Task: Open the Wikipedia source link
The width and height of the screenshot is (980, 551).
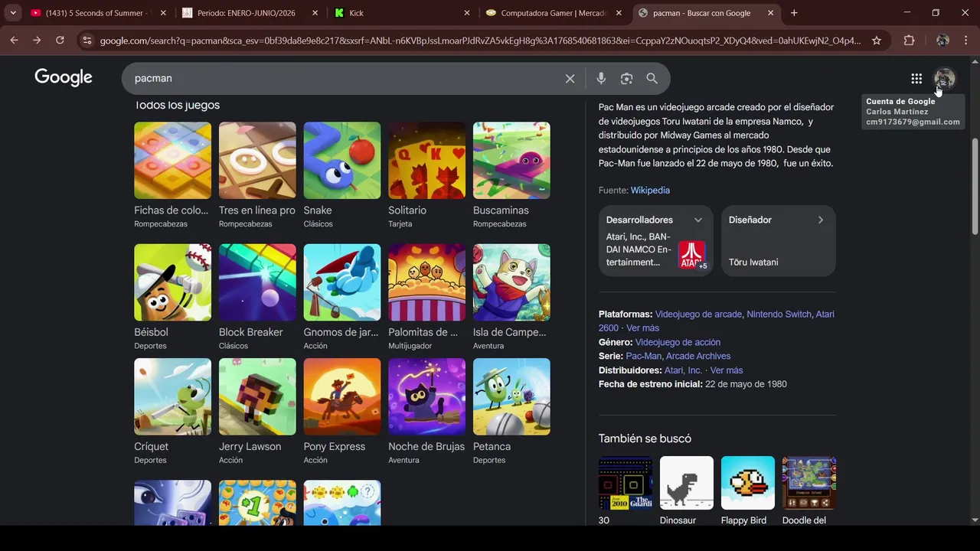Action: click(x=650, y=191)
